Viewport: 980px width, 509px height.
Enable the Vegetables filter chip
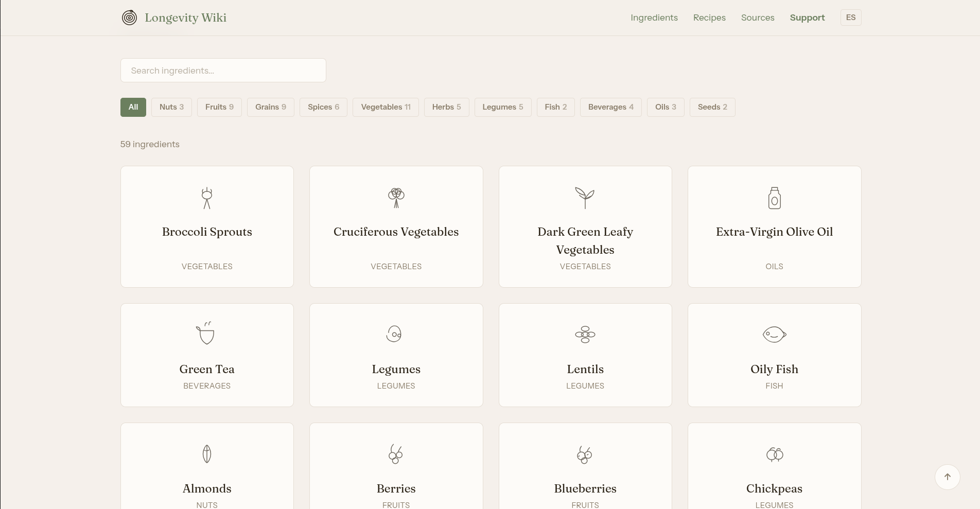tap(386, 107)
